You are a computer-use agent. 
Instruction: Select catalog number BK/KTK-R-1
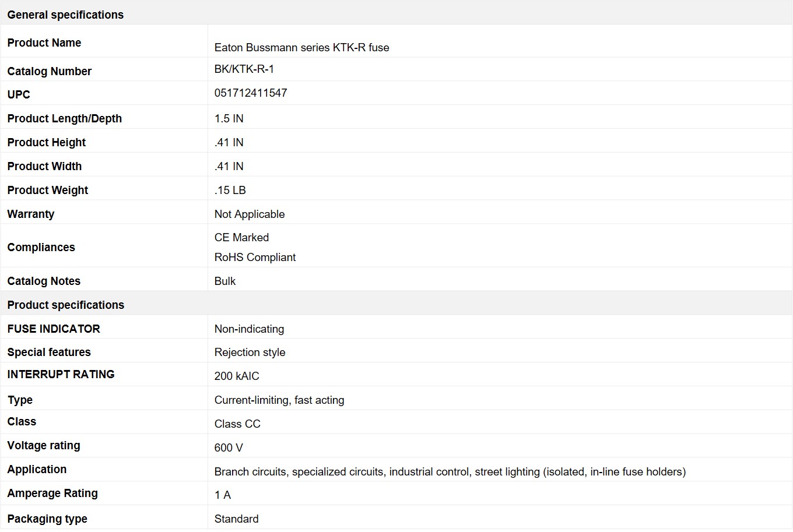244,69
